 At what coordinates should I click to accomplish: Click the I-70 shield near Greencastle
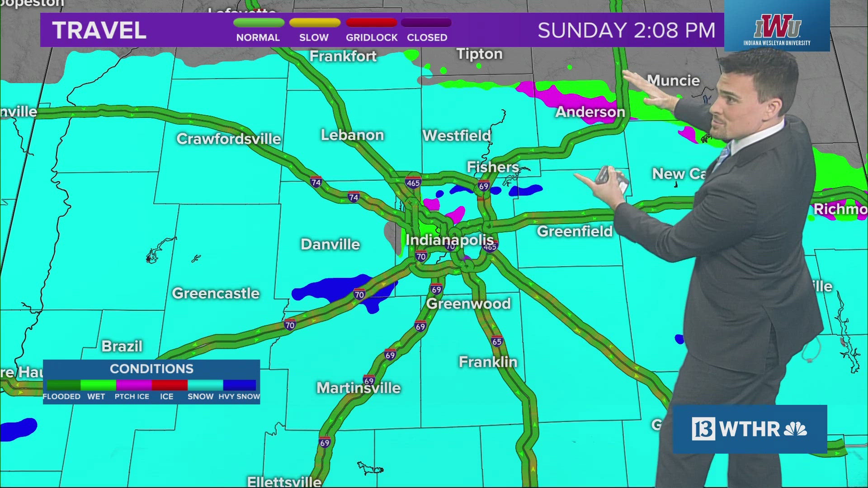[x=291, y=324]
